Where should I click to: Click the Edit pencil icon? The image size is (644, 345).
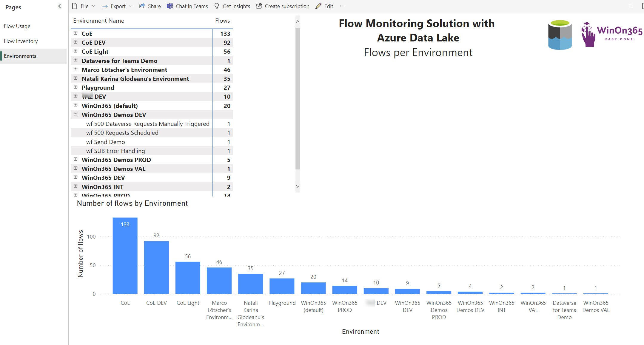click(318, 6)
